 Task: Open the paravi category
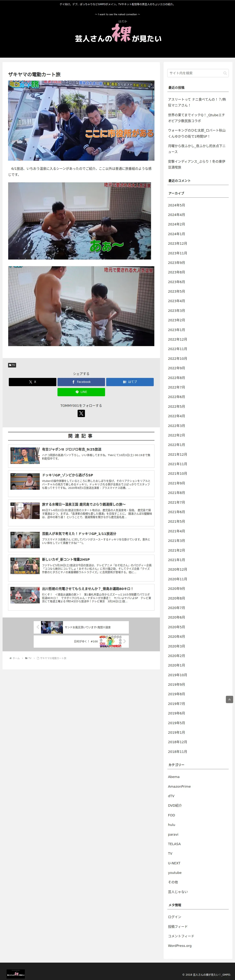173,834
